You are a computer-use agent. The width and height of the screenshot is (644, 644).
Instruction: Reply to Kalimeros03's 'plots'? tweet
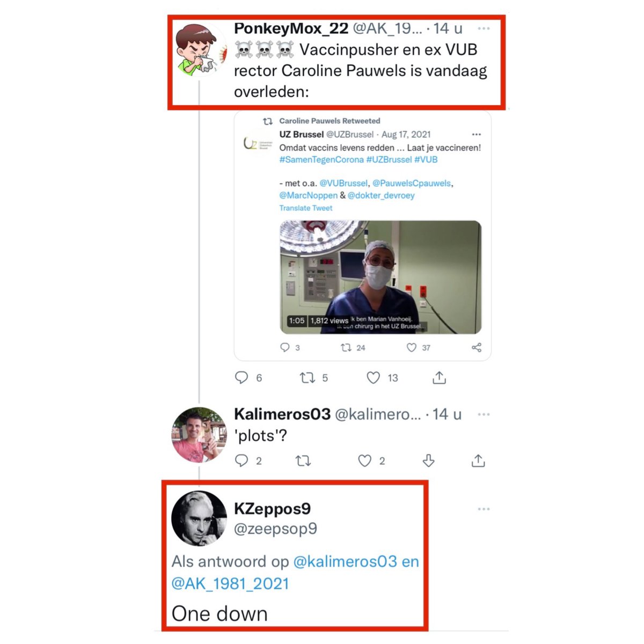coord(241,460)
